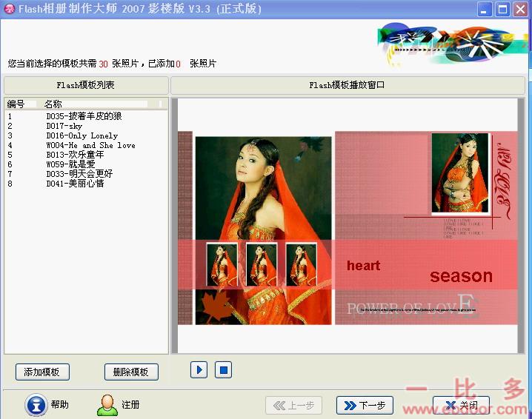
Task: Maximize the Flash相册制作大师 window
Action: pos(502,9)
